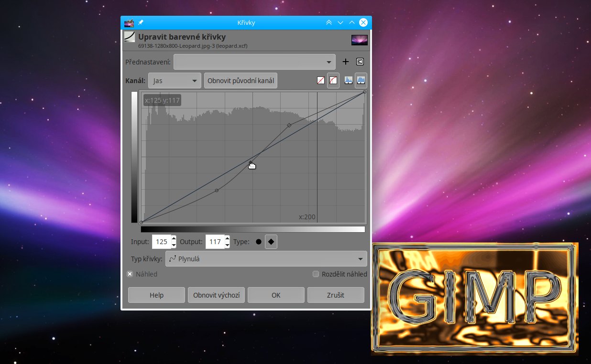This screenshot has height=364, width=591.
Task: Open the Typ křivky dropdown showing Plynulá
Action: click(x=266, y=259)
